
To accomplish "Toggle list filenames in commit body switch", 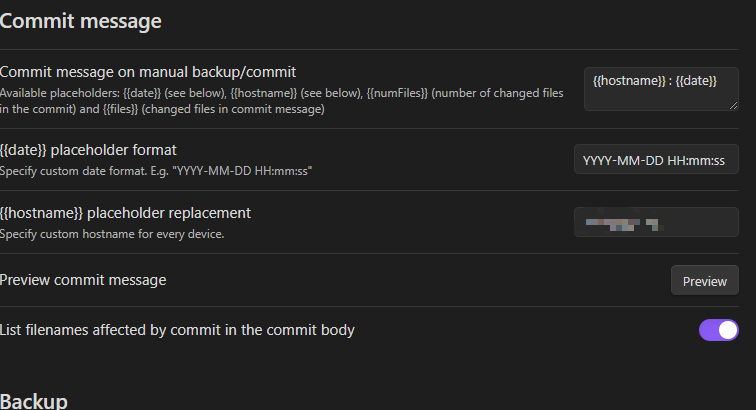I will (718, 330).
